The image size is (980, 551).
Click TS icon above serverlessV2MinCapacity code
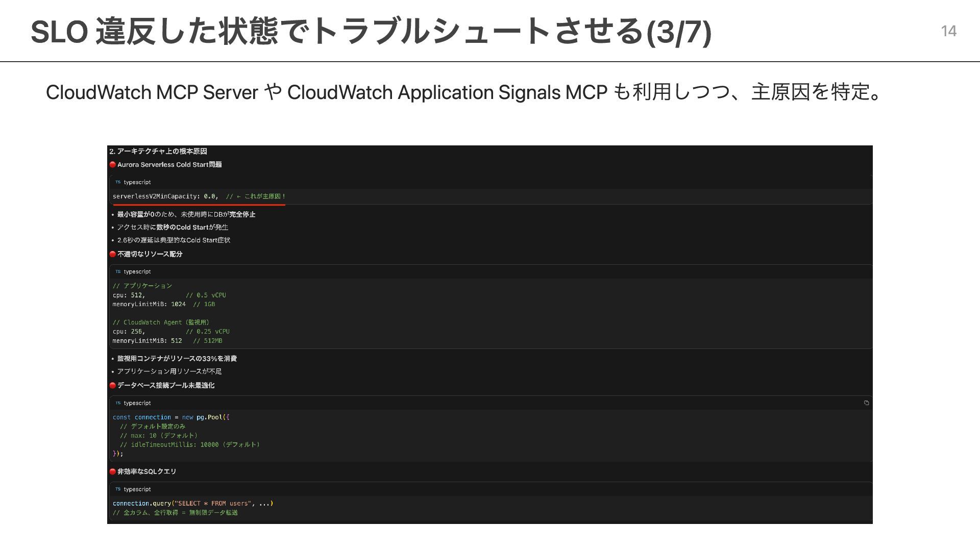[x=117, y=182]
